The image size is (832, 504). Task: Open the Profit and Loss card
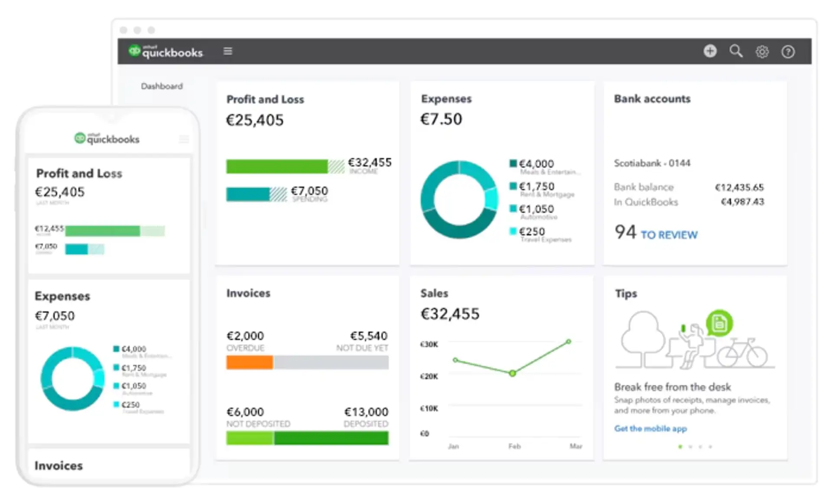(265, 99)
